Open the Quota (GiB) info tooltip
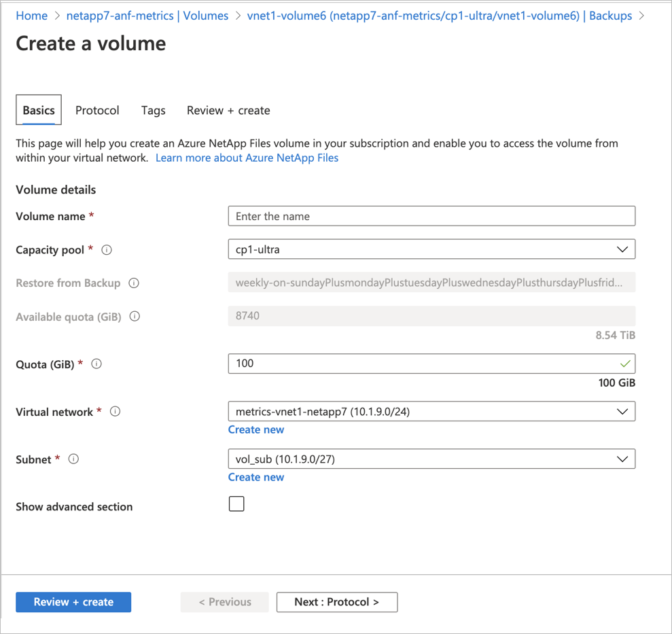The image size is (672, 634). 96,364
